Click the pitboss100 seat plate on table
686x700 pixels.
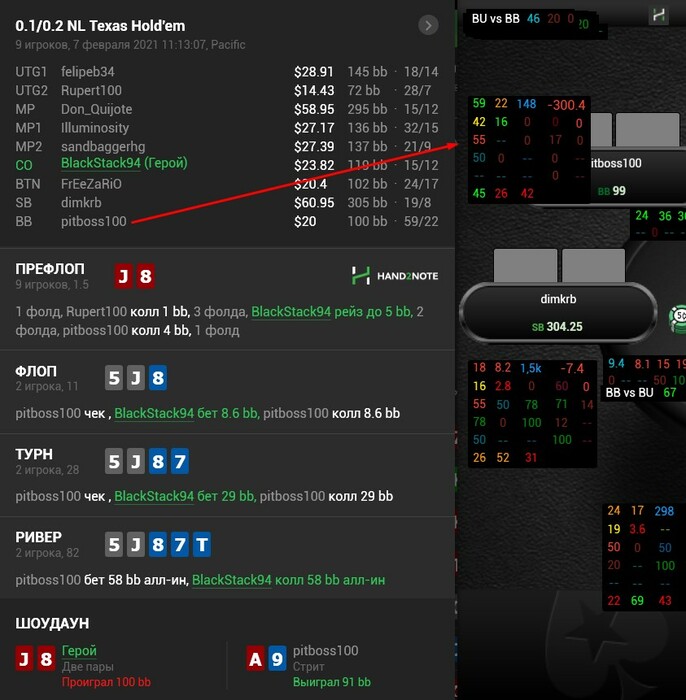pyautogui.click(x=638, y=177)
